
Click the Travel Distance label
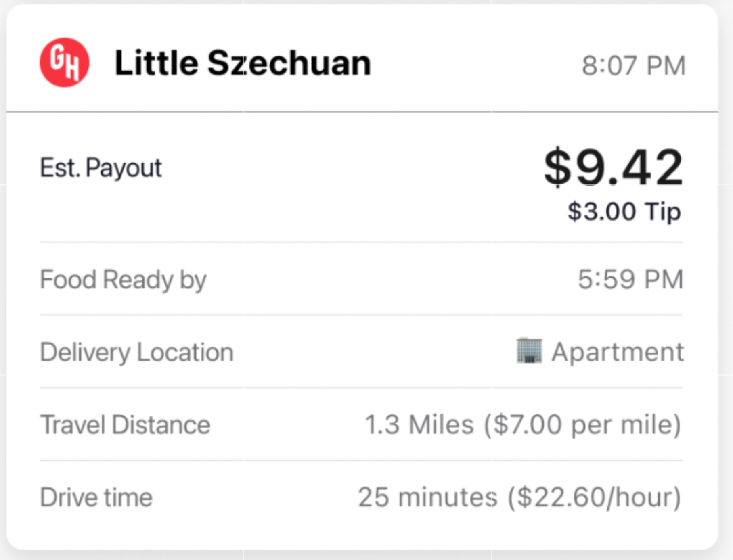point(125,425)
